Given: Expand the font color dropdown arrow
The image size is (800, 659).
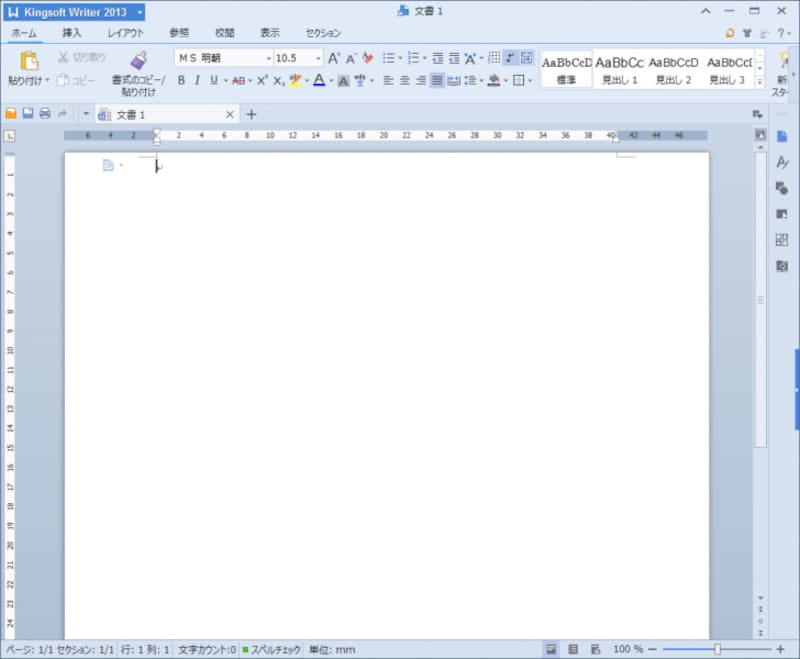Looking at the screenshot, I should click(330, 81).
